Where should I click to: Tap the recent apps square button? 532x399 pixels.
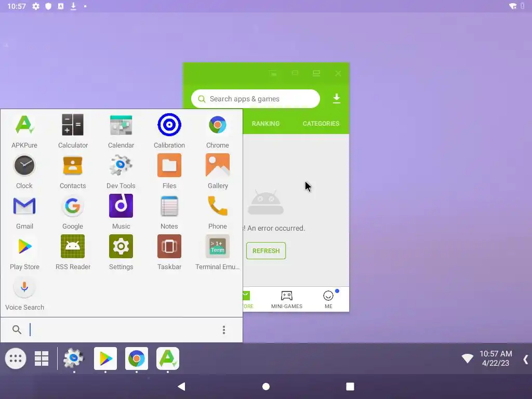[350, 387]
